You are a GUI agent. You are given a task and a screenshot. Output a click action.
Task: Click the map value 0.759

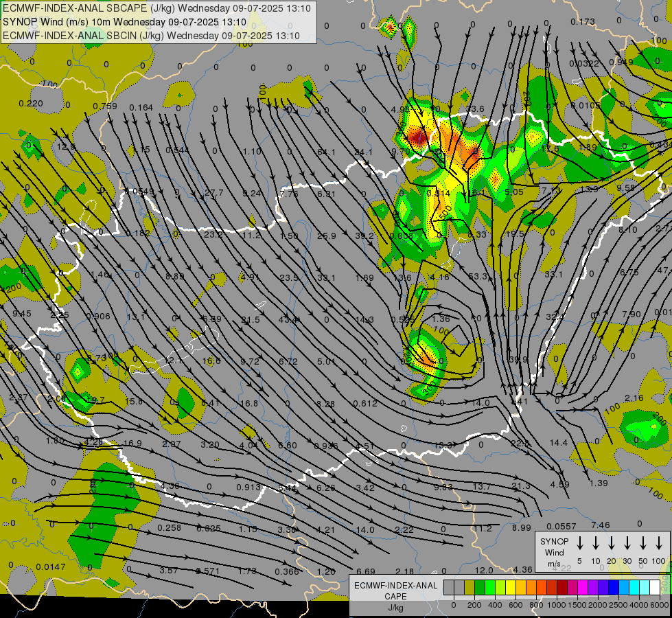(x=105, y=106)
